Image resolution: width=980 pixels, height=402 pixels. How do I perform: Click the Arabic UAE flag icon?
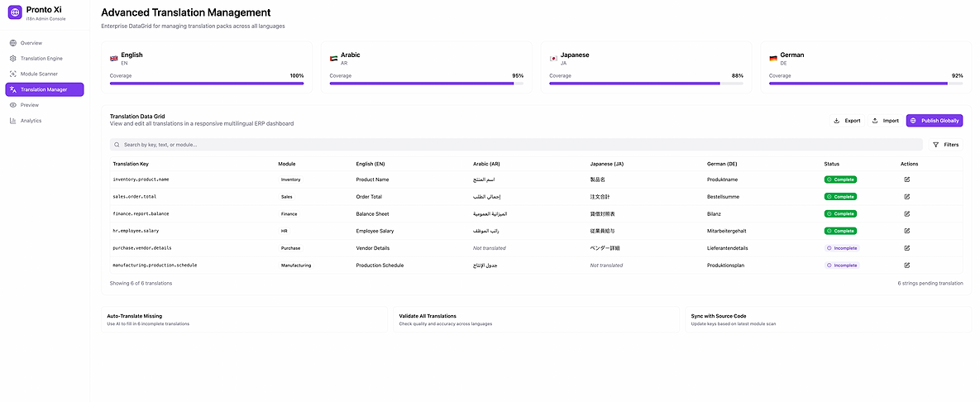click(334, 58)
